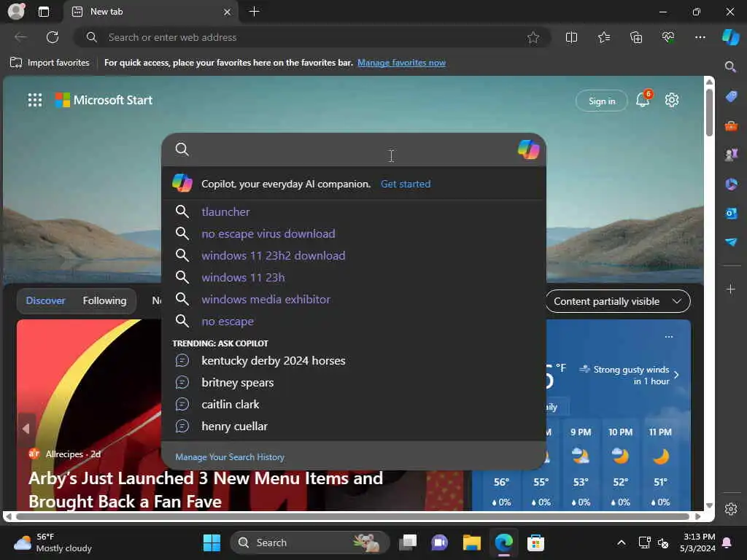The width and height of the screenshot is (747, 560).
Task: Open the sidebar Games chess icon
Action: (731, 155)
